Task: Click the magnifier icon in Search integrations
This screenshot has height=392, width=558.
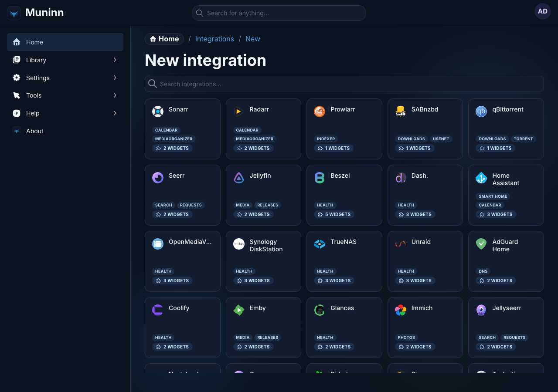Action: [153, 84]
